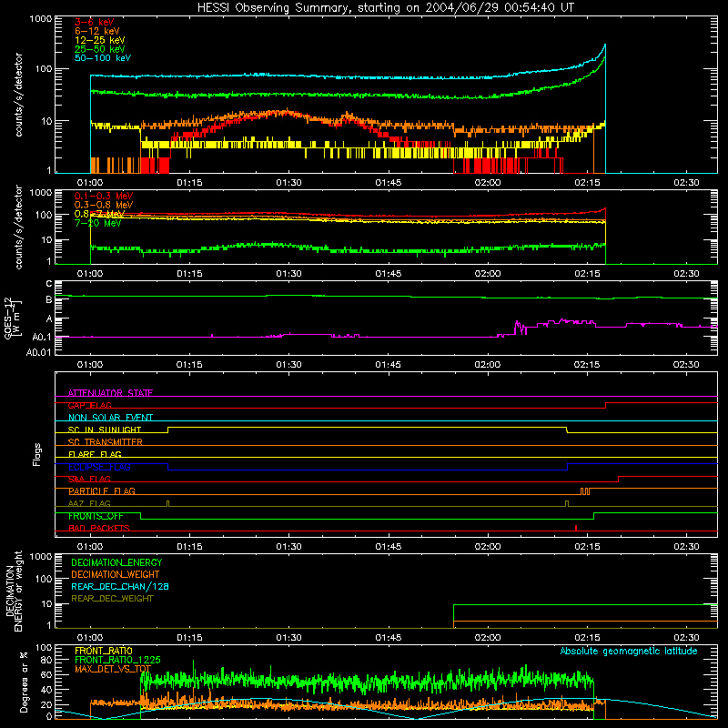Click the counts/s/detector label of the keV panel
This screenshot has width=728, height=728.
(18, 95)
